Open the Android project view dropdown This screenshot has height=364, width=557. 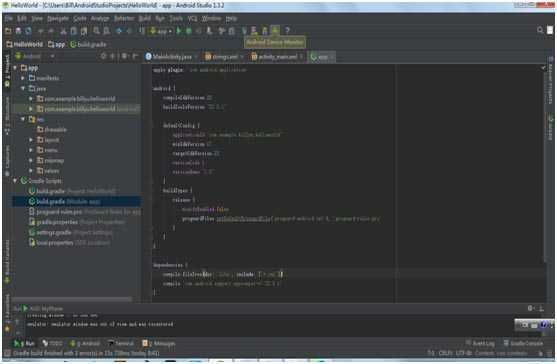(x=35, y=56)
